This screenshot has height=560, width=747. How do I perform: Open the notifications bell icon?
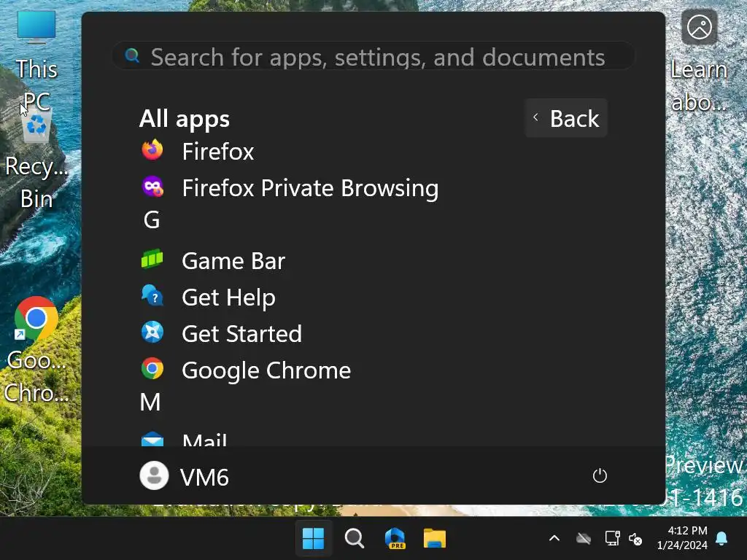(721, 539)
